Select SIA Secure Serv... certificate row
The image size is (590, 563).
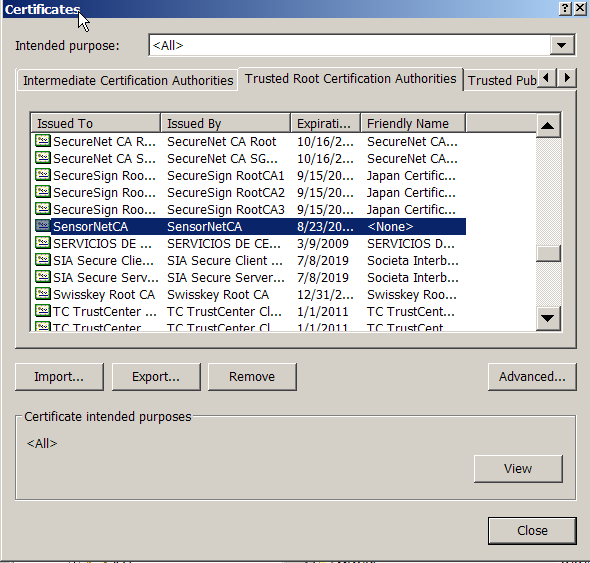(x=106, y=278)
